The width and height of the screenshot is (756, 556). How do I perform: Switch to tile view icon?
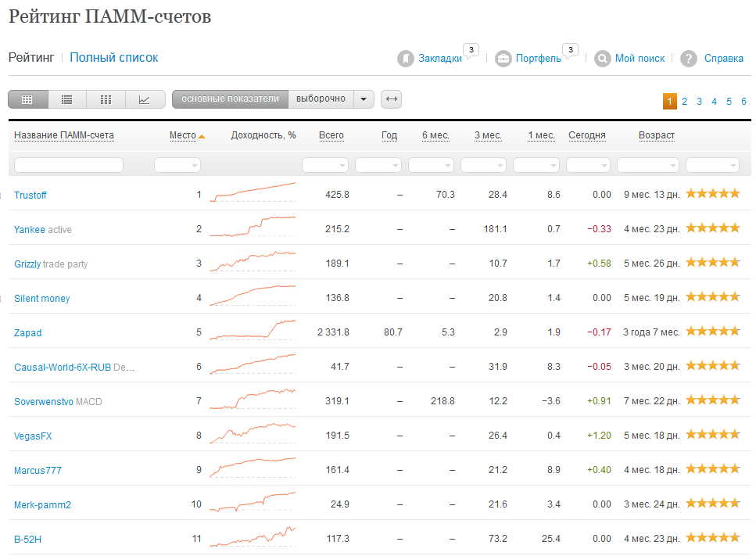(x=106, y=99)
